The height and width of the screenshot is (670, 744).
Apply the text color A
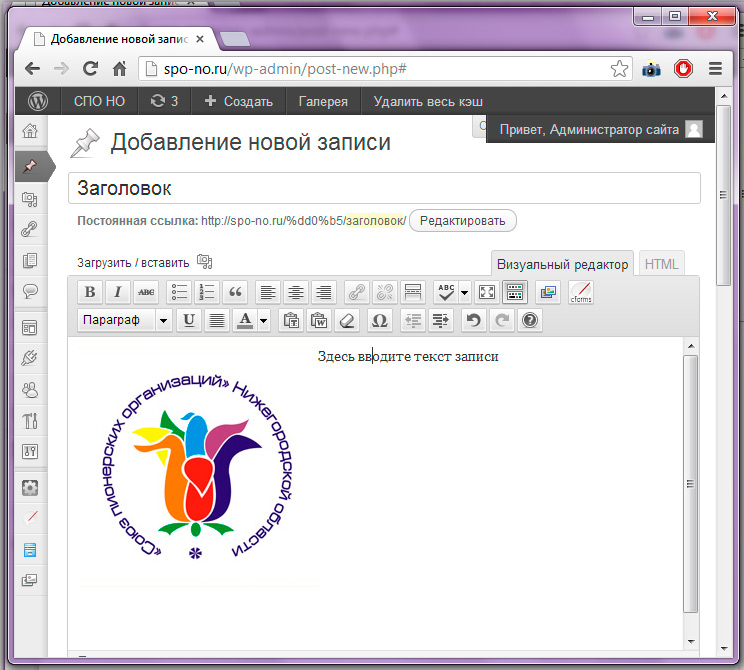245,320
